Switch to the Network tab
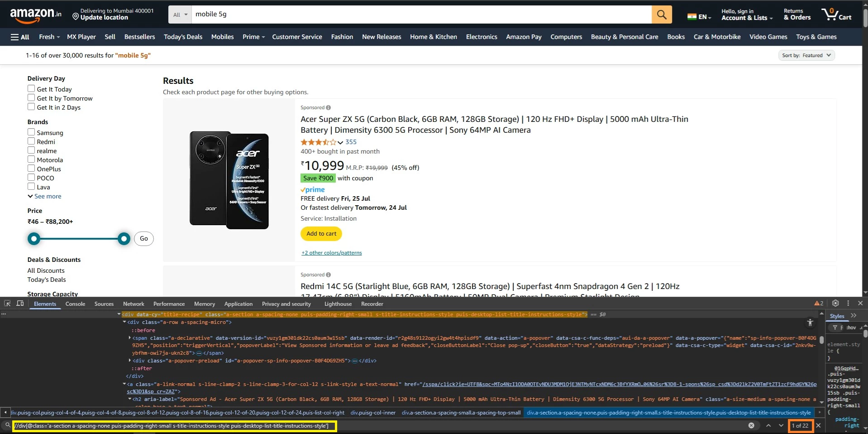Viewport: 868px width, 434px height. tap(134, 304)
